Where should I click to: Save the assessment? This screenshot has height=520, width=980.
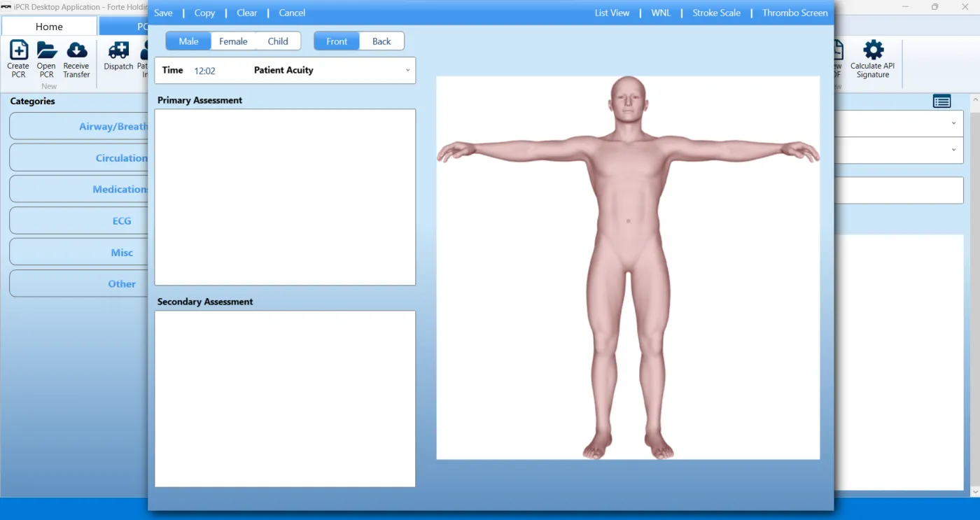tap(163, 13)
